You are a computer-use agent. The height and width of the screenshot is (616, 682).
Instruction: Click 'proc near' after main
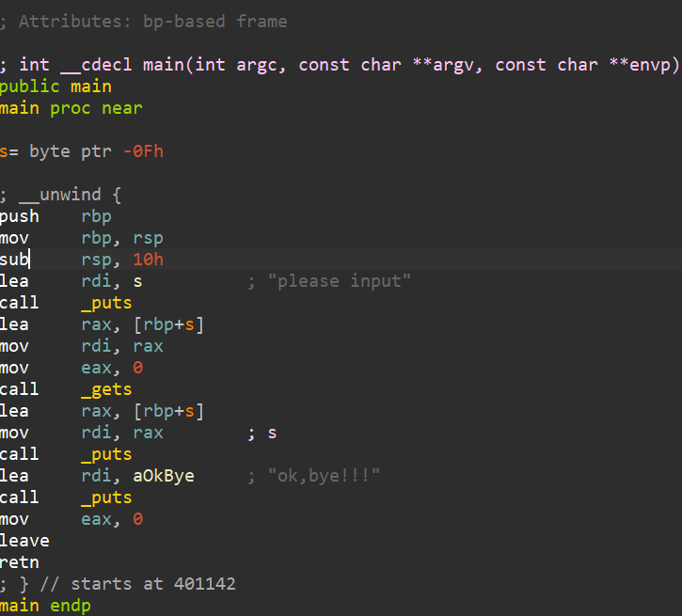coord(96,108)
